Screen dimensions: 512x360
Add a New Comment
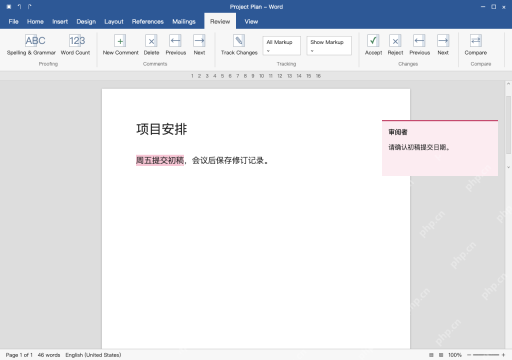(x=120, y=45)
